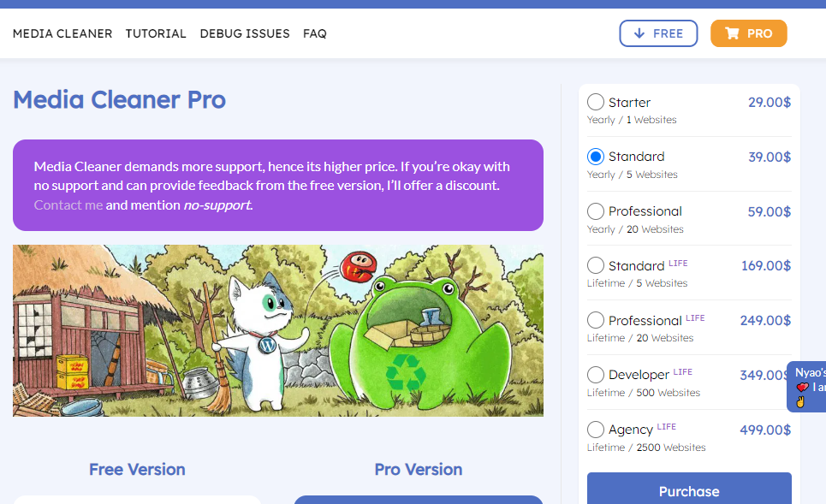Click the shopping cart icon in PRO button
Screen dimensions: 826x504
pos(732,33)
